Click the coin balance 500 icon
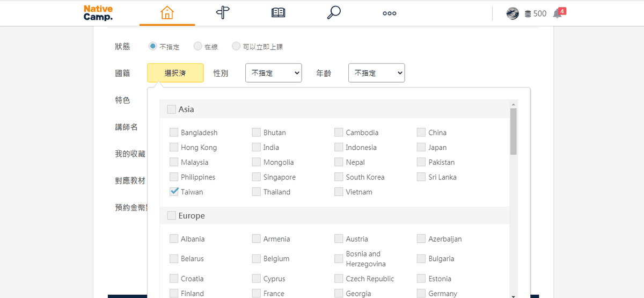 (528, 14)
